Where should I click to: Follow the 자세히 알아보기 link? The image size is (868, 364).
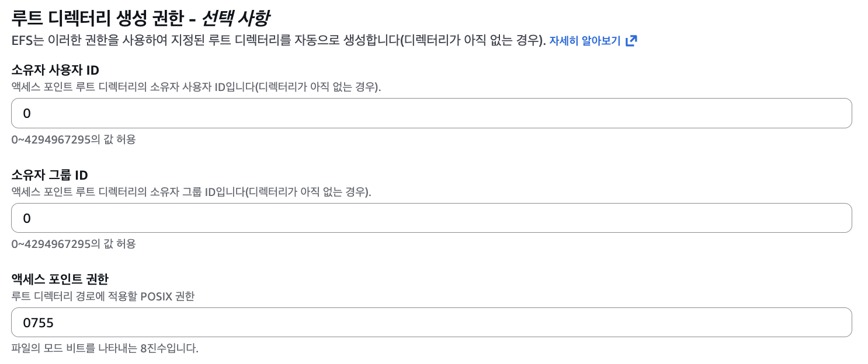[x=585, y=41]
